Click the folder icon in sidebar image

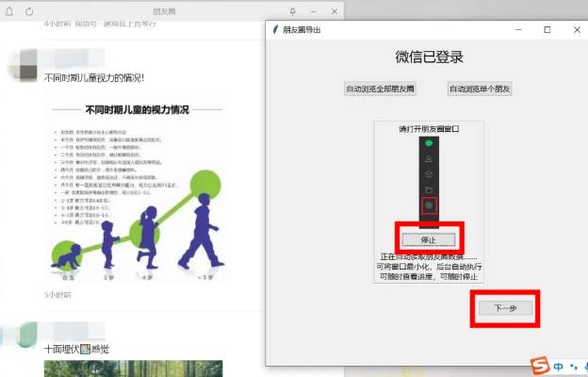pyautogui.click(x=429, y=189)
